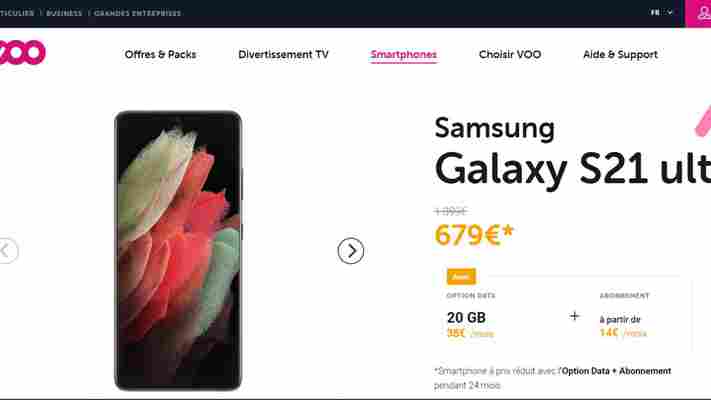
Task: Show the next phone image arrow
Action: click(x=351, y=250)
